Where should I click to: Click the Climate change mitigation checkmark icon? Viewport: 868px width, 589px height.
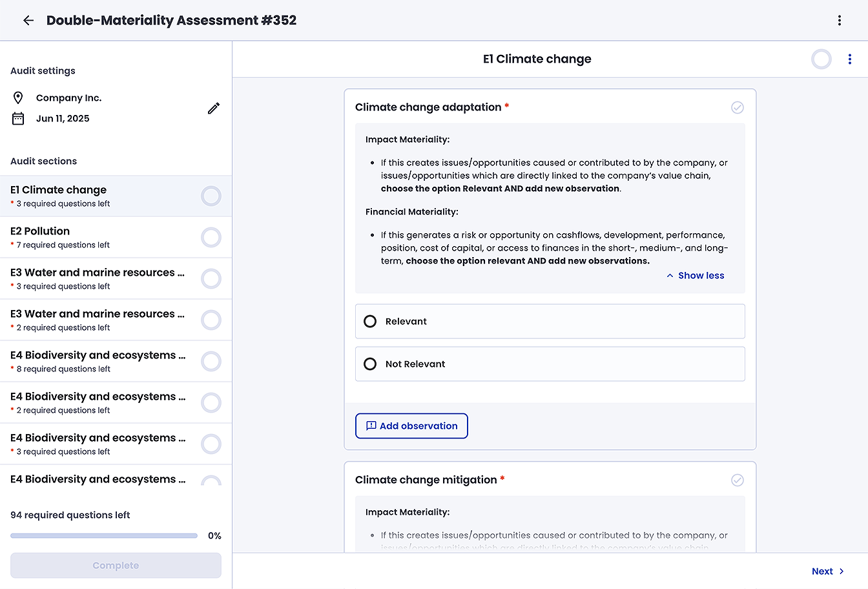point(738,480)
